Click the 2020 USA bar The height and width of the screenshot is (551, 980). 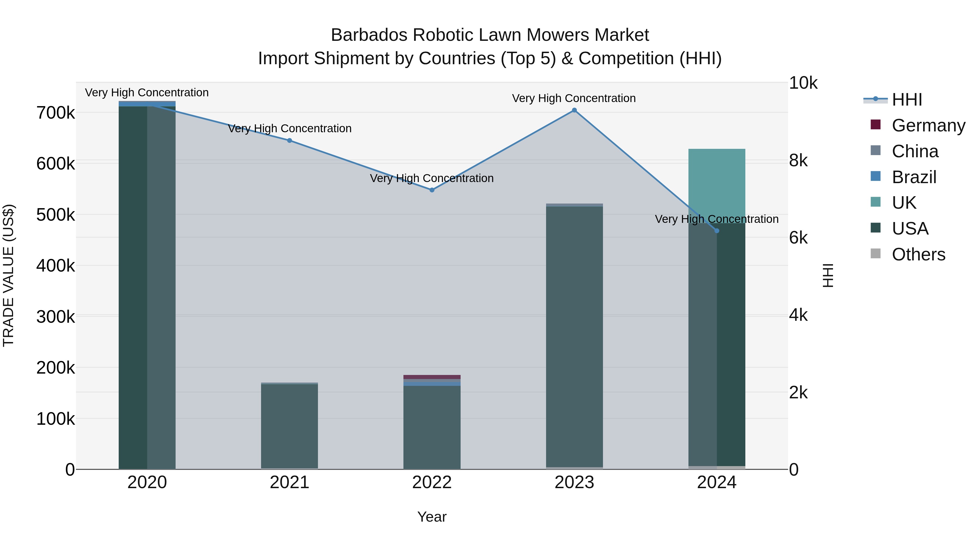click(147, 288)
